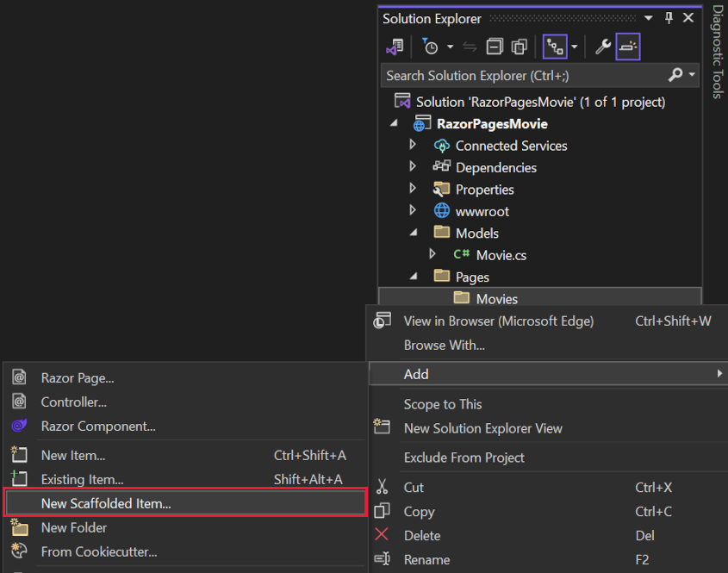728x573 pixels.
Task: Open the search options dropdown arrow
Action: (693, 75)
